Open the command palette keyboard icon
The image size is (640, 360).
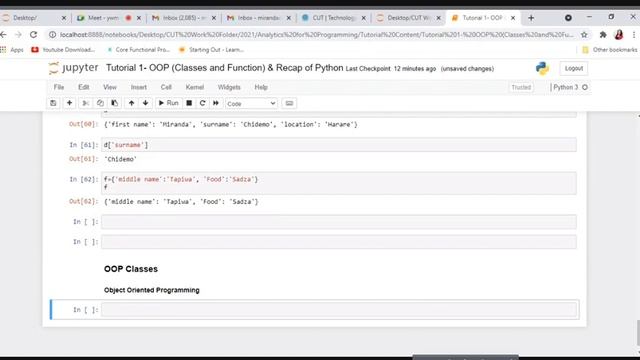pos(289,103)
